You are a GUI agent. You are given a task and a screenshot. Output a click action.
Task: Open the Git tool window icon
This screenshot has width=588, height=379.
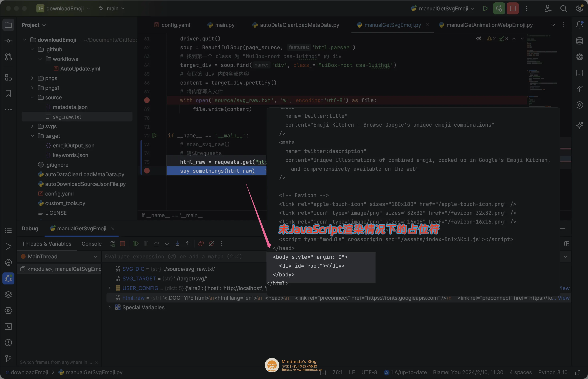(8, 358)
